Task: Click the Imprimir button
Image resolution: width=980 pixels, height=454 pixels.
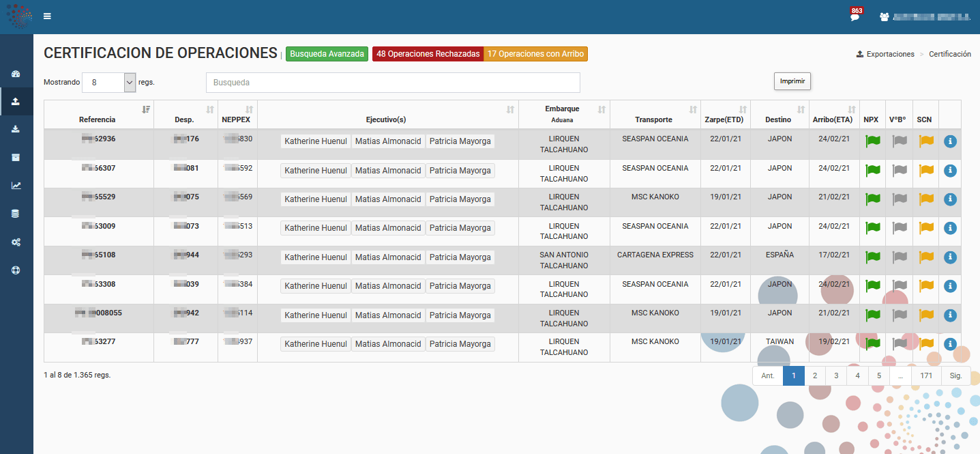Action: click(792, 81)
